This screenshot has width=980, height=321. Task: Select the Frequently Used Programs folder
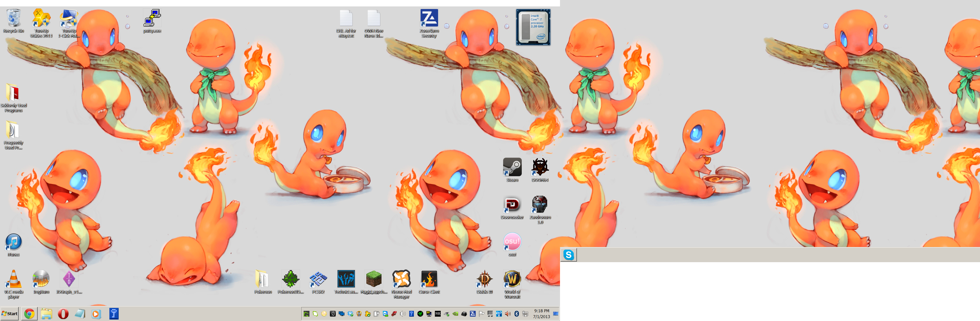(13, 131)
